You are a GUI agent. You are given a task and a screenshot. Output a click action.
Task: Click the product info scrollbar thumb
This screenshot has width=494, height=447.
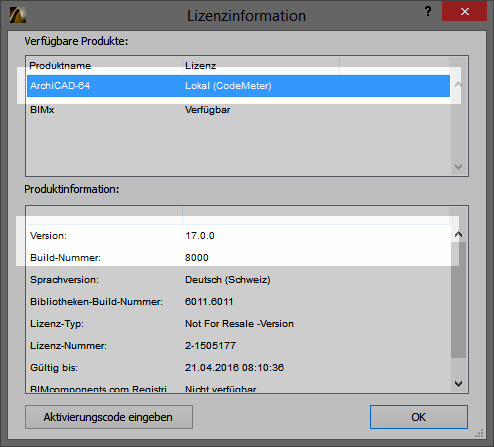pyautogui.click(x=458, y=300)
